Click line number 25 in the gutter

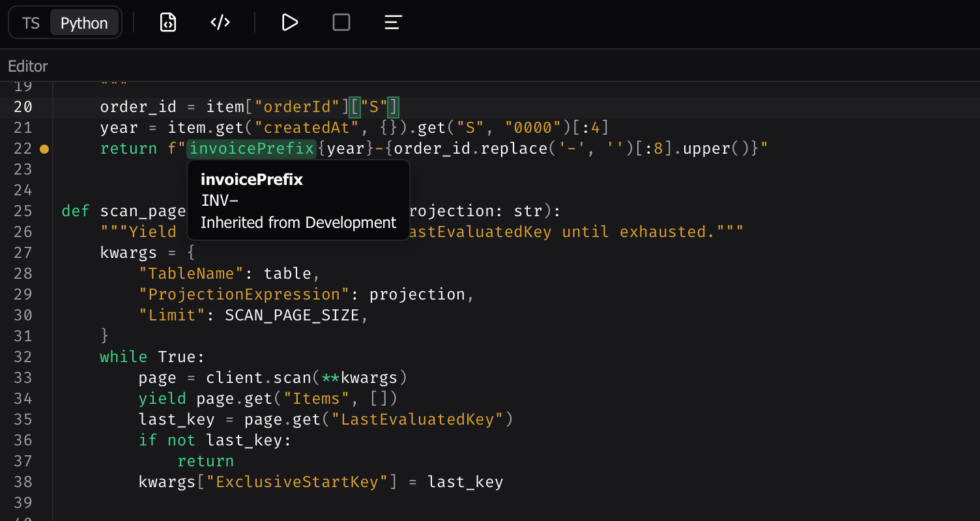(23, 211)
